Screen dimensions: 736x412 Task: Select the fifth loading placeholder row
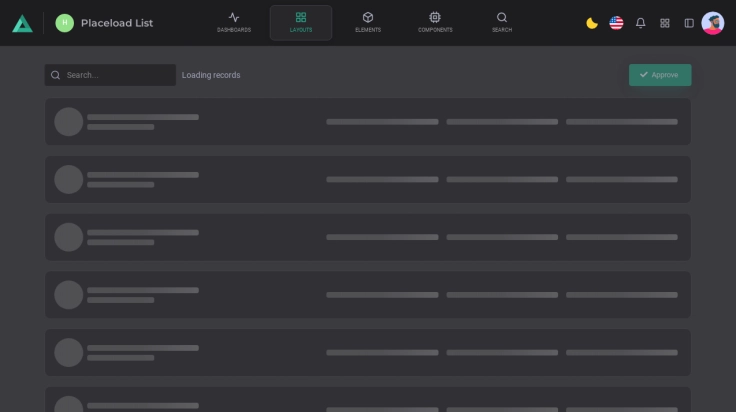coord(367,353)
